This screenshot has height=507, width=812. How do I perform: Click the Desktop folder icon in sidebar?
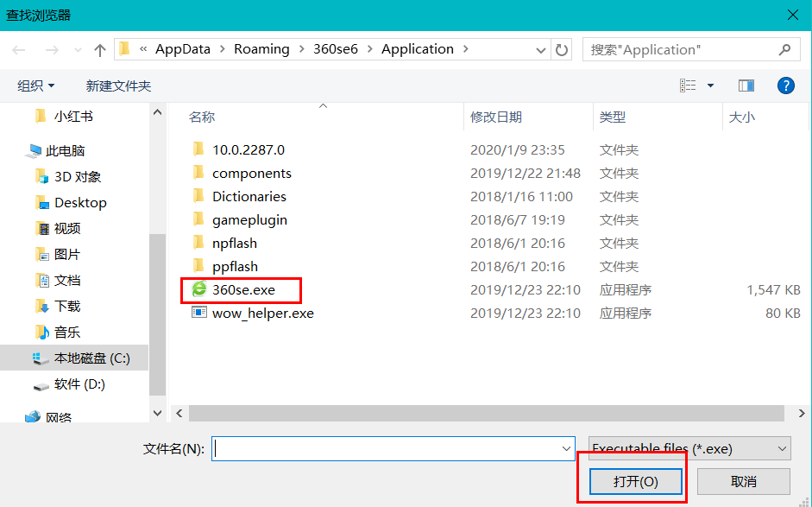[42, 203]
